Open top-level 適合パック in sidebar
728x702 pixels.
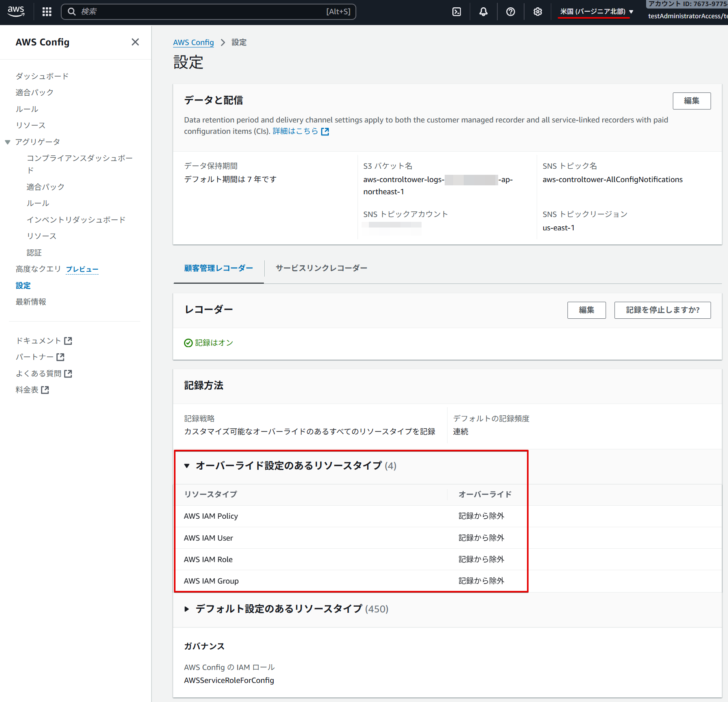[34, 92]
